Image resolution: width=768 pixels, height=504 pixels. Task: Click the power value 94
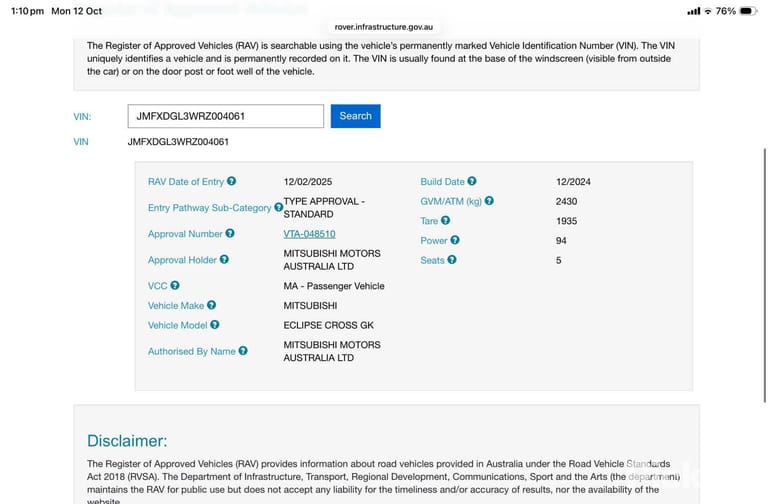click(561, 240)
